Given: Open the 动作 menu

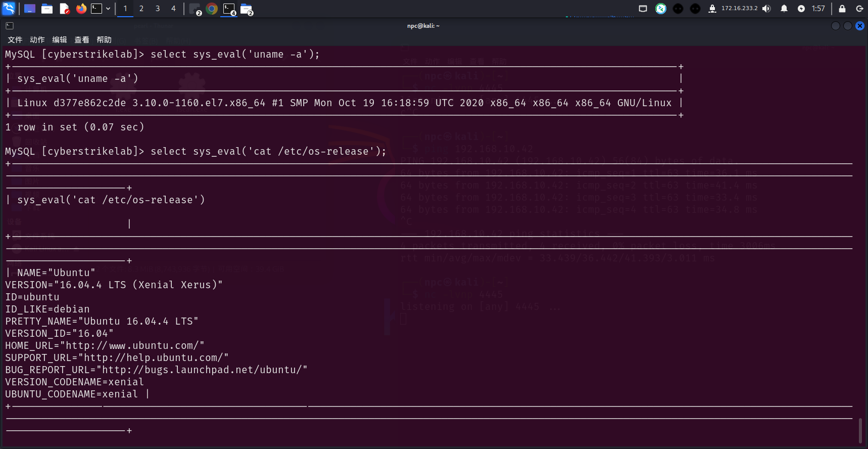Looking at the screenshot, I should click(37, 40).
